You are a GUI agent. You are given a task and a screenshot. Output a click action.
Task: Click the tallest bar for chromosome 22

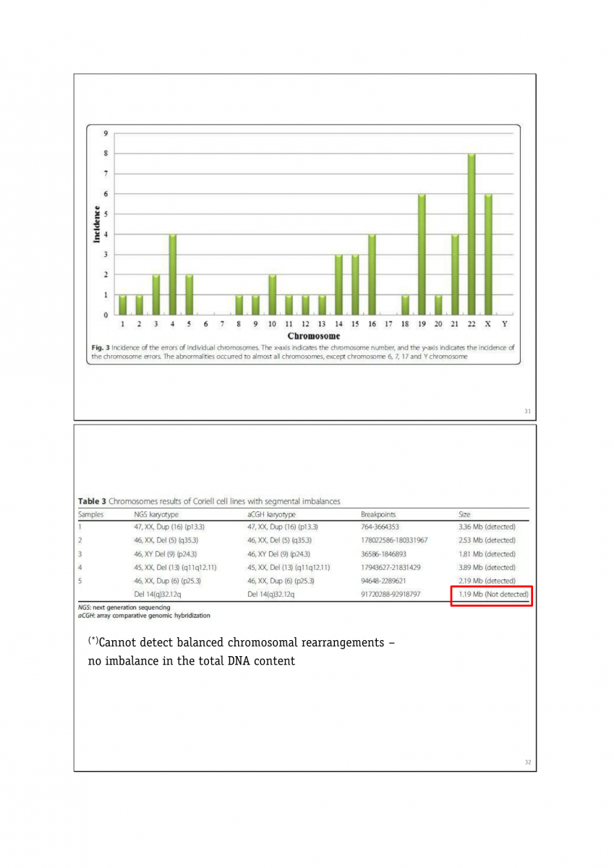(472, 234)
